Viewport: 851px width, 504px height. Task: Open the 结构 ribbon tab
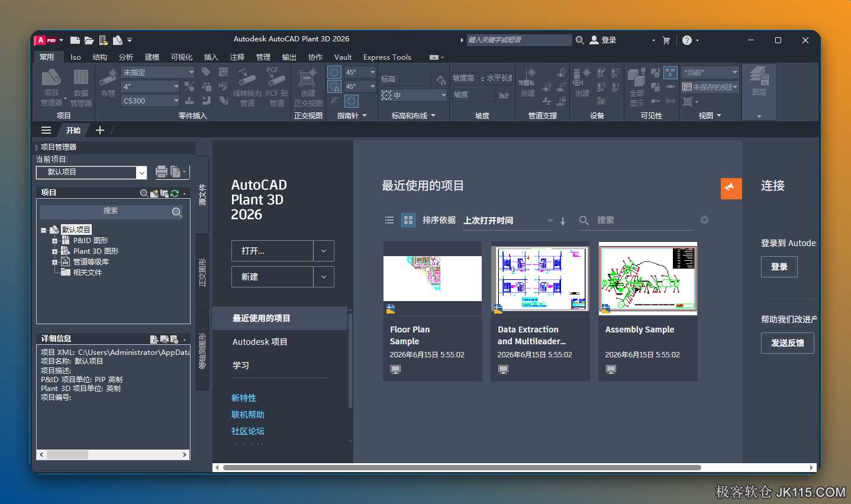click(100, 57)
